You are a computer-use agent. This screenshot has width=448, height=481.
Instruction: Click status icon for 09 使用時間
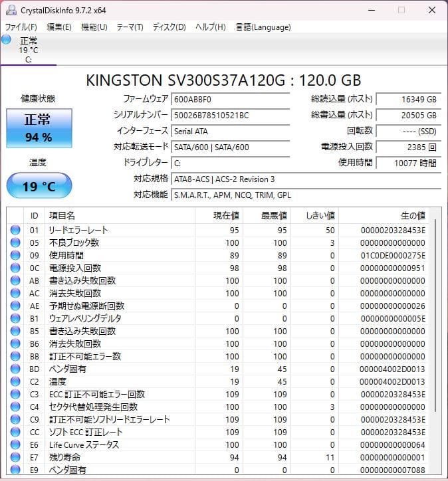point(15,255)
